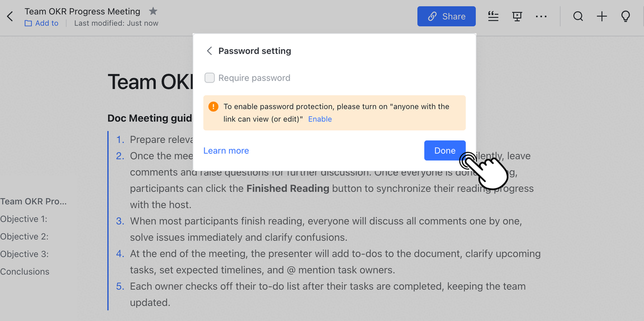The height and width of the screenshot is (321, 644).
Task: Click the Add to folder link
Action: tap(42, 23)
